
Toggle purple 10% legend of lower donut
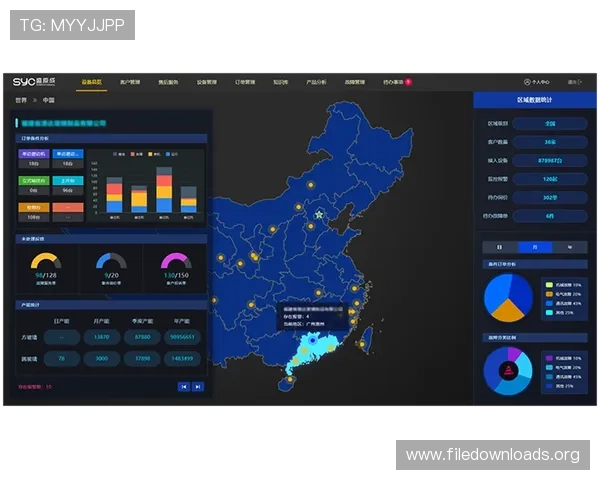(x=563, y=358)
